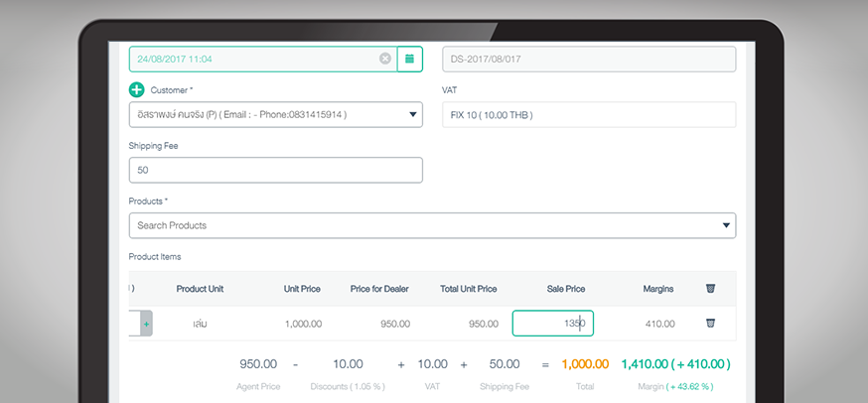Click the orange 1,000.00 total amount
This screenshot has width=868, height=403.
point(584,364)
